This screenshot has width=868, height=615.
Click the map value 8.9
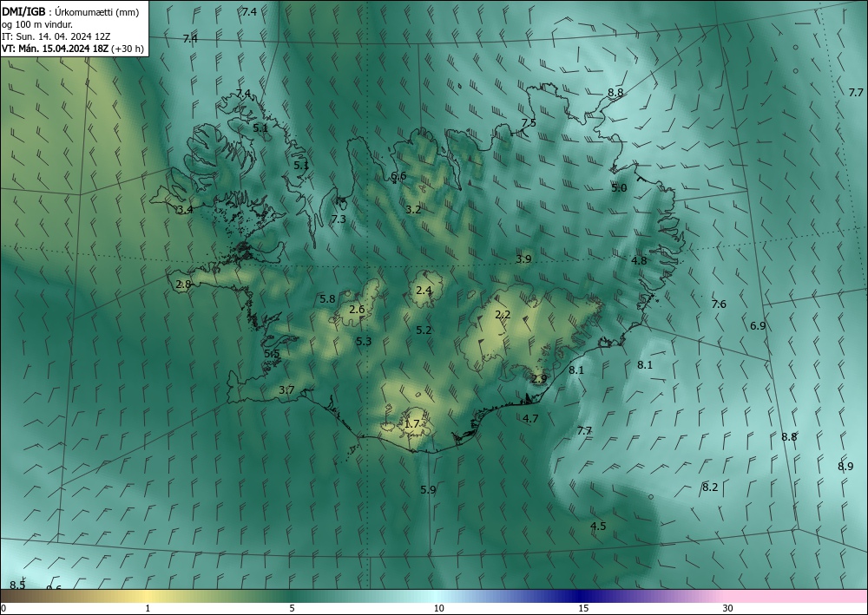845,466
